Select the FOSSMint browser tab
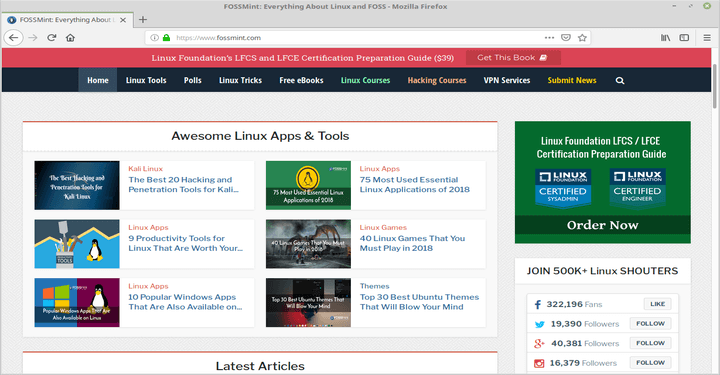Image resolution: width=720 pixels, height=375 pixels. point(67,20)
